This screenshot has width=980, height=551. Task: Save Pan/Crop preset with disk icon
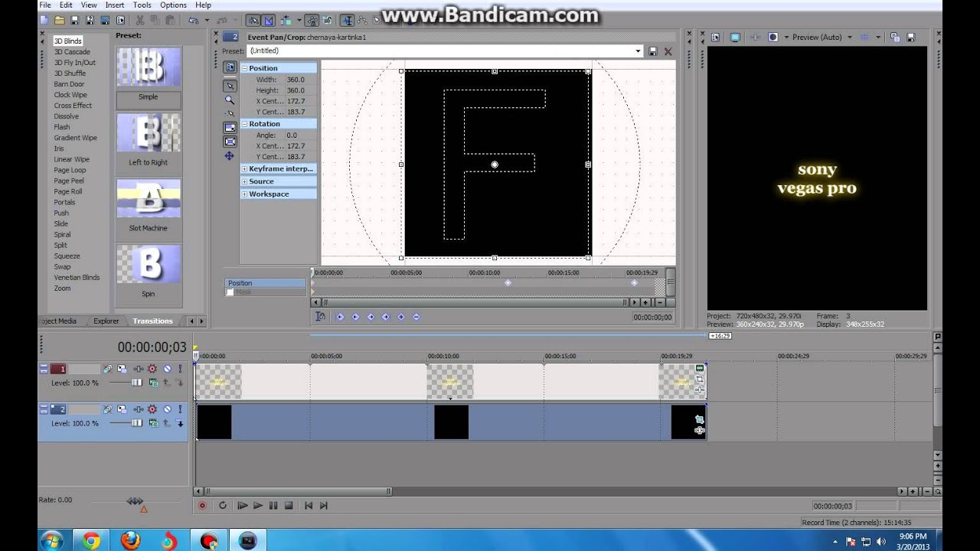pyautogui.click(x=653, y=51)
